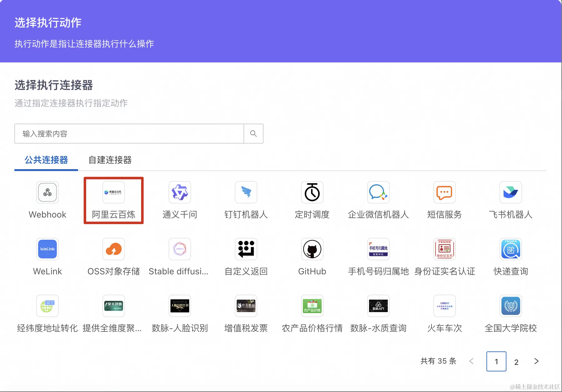Screen dimensions: 562x392
Task: Pick the 钉钉机器人 connector icon
Action: (x=246, y=192)
